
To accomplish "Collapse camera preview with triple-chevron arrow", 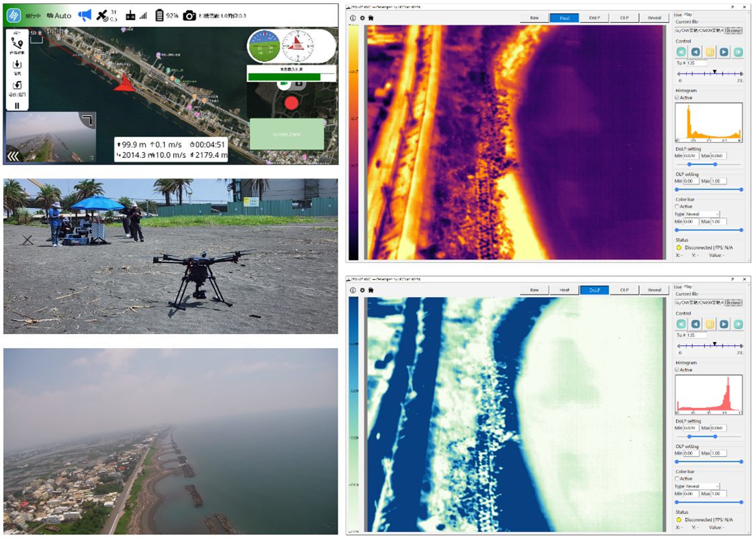I will click(x=14, y=156).
